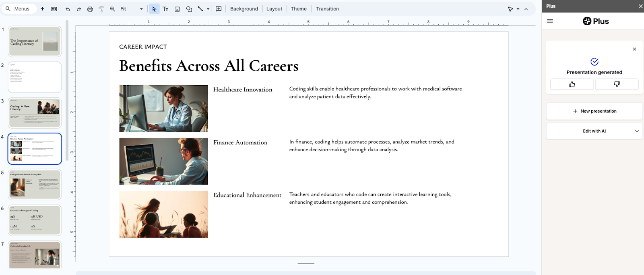Dismiss the Presentation generated card

tap(634, 49)
